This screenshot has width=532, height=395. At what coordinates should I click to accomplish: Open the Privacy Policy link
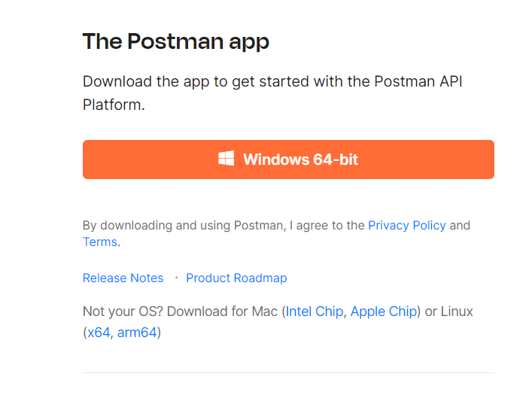pyautogui.click(x=406, y=225)
